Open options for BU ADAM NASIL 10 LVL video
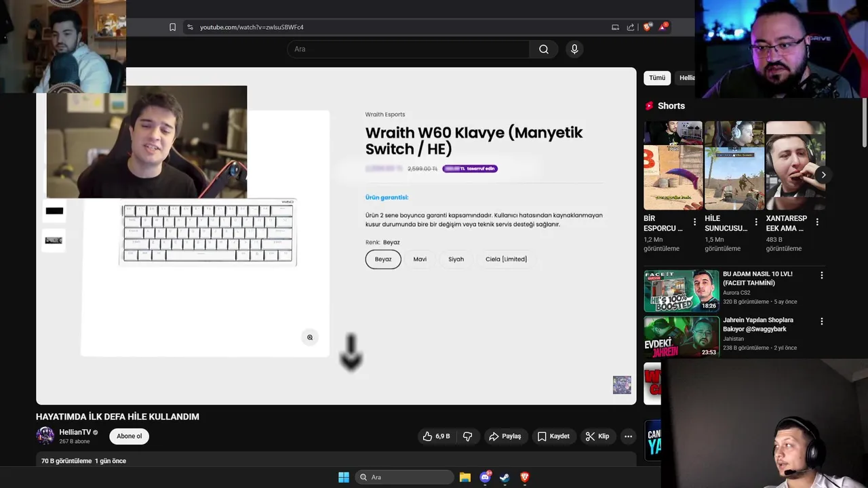The width and height of the screenshot is (868, 488). pos(821,275)
